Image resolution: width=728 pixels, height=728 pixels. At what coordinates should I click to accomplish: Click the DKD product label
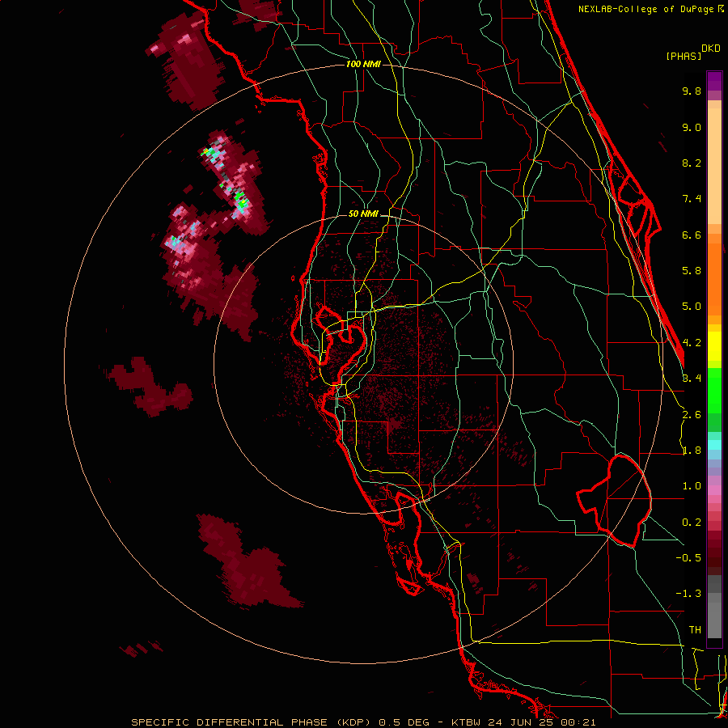click(711, 49)
